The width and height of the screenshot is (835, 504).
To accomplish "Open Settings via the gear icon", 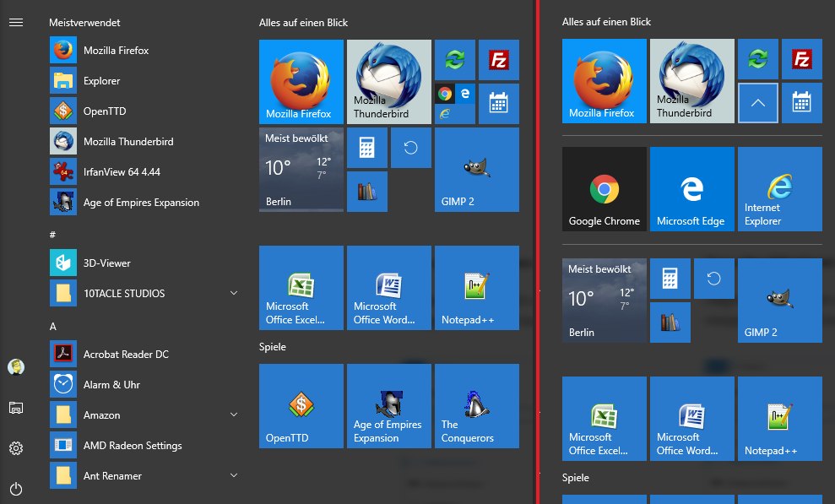I will pyautogui.click(x=16, y=448).
